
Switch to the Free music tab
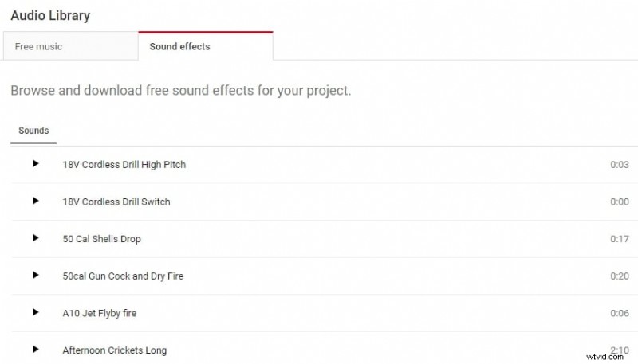point(38,46)
